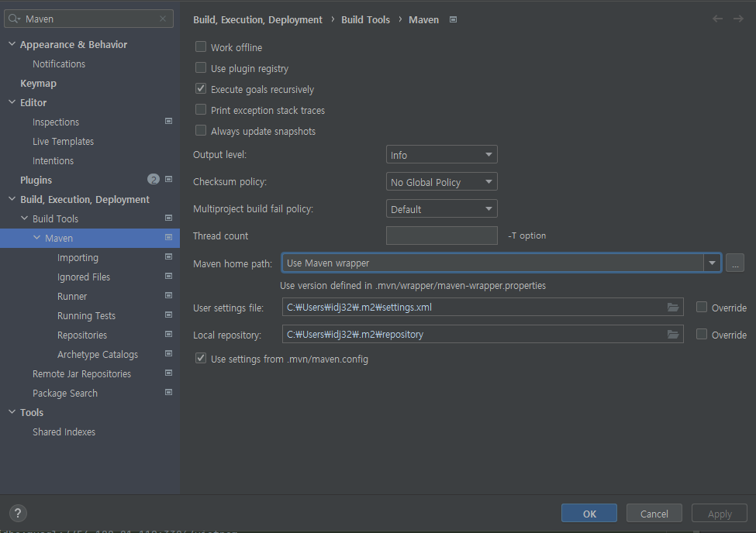The width and height of the screenshot is (756, 533).
Task: Click project-level icon beside Maven breadcrumb
Action: [454, 20]
